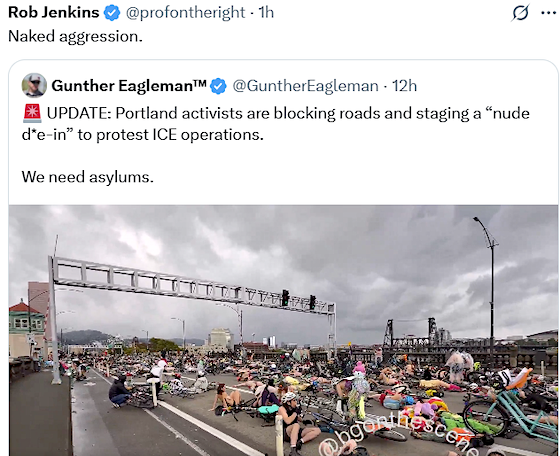Image resolution: width=560 pixels, height=456 pixels.
Task: Click Gunther Eagleman's blue verified badge
Action: [x=218, y=86]
